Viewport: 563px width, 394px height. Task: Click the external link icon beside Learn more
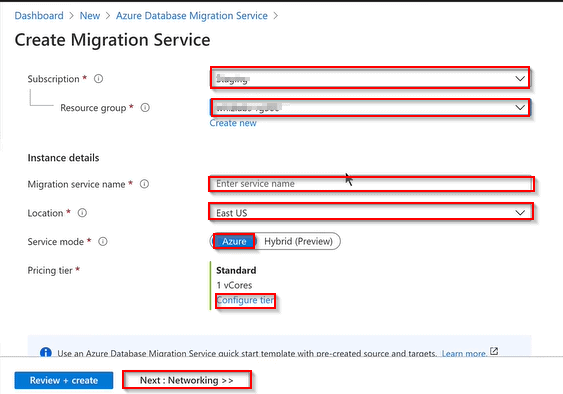pos(494,351)
